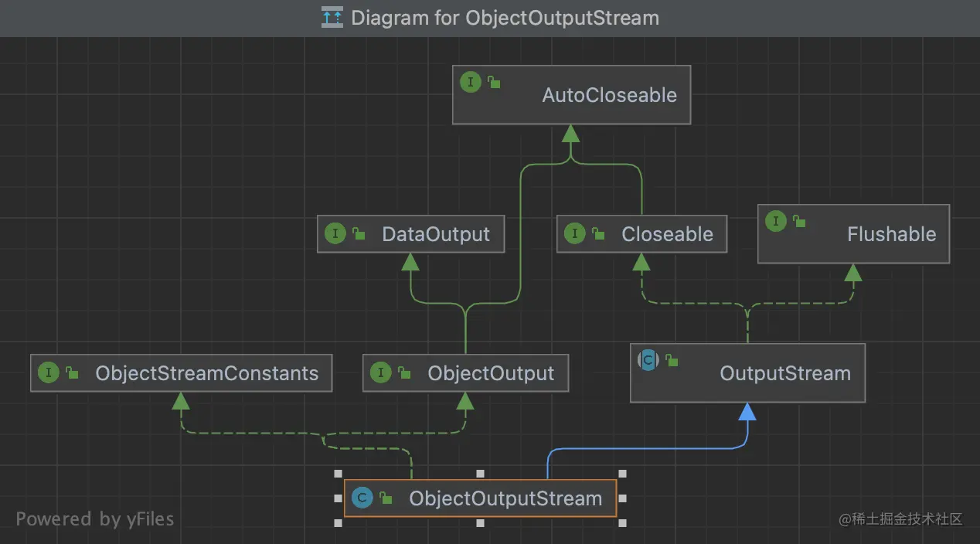The height and width of the screenshot is (544, 980).
Task: Select the OutputStream class node
Action: (747, 373)
